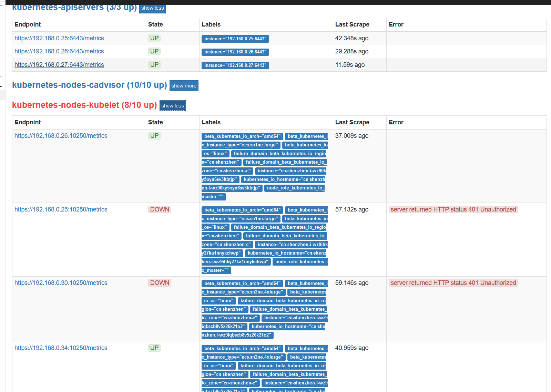
Task: Click the instance="192.168.0.27:6443" label badge
Action: click(x=235, y=65)
